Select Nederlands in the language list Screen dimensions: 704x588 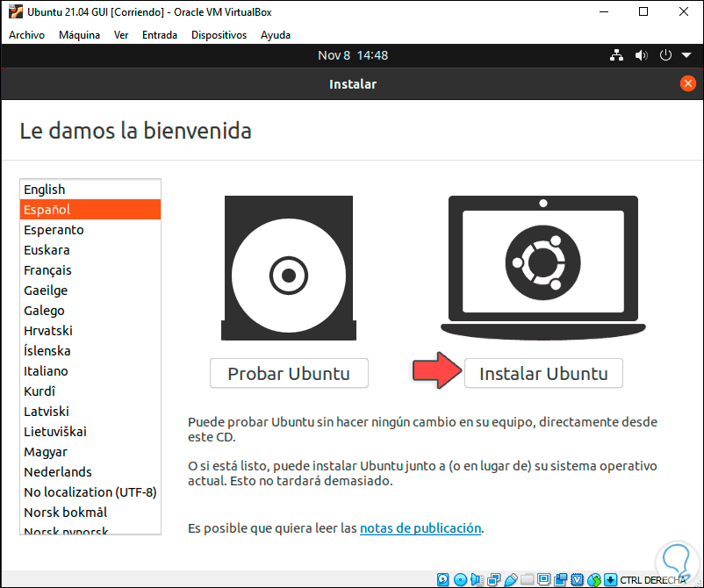90,472
